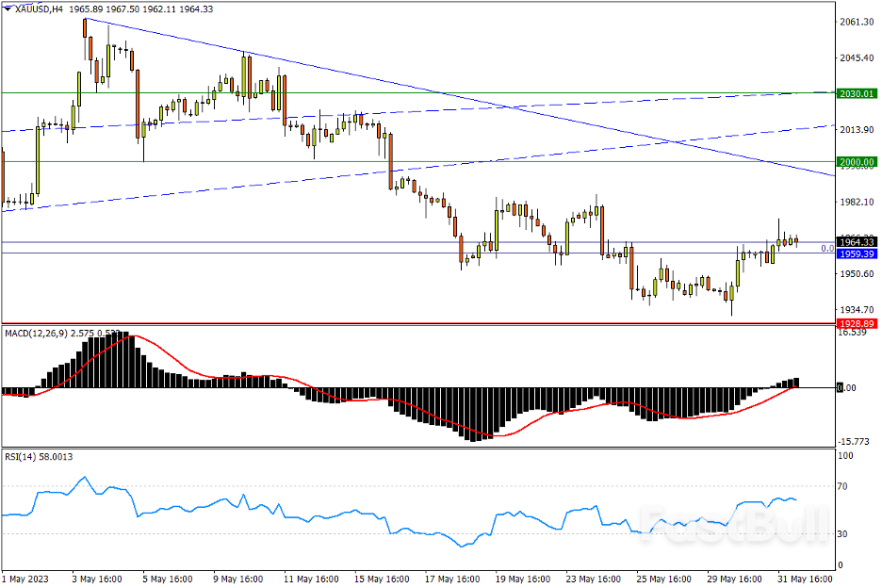Click the black 1964.33 current price tag
882x588 pixels.
pyautogui.click(x=857, y=243)
